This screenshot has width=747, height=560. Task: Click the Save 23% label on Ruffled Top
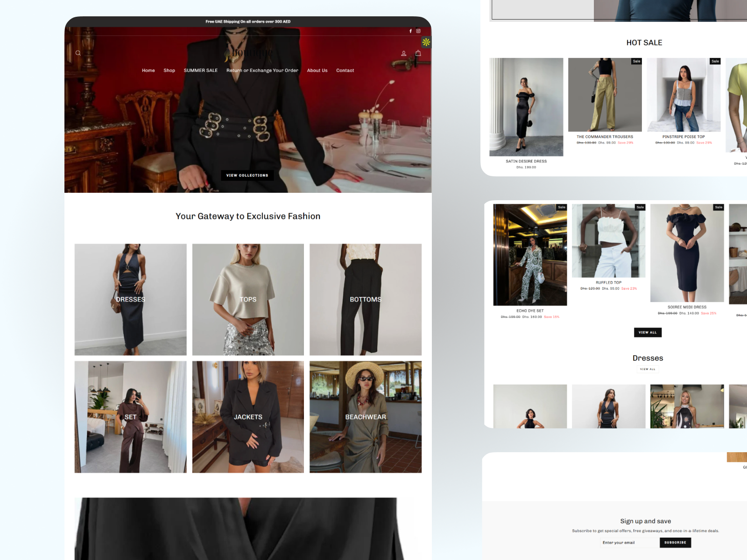point(629,289)
